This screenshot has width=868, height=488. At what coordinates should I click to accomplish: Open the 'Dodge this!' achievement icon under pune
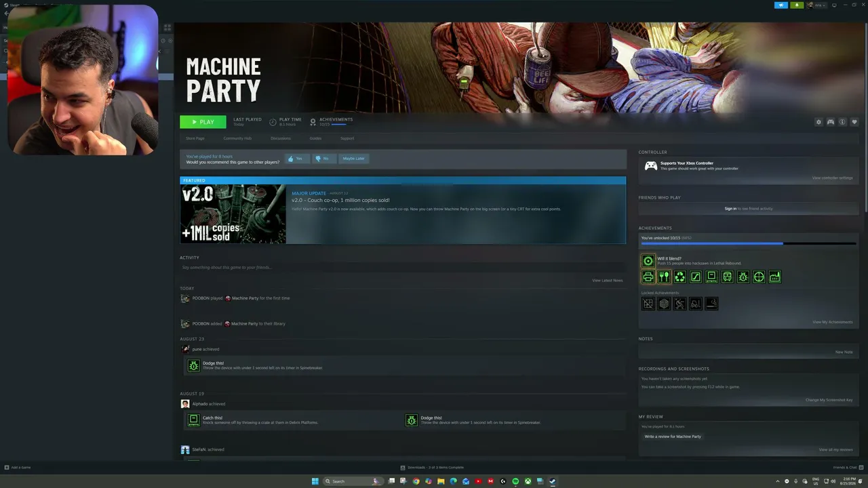(x=194, y=365)
